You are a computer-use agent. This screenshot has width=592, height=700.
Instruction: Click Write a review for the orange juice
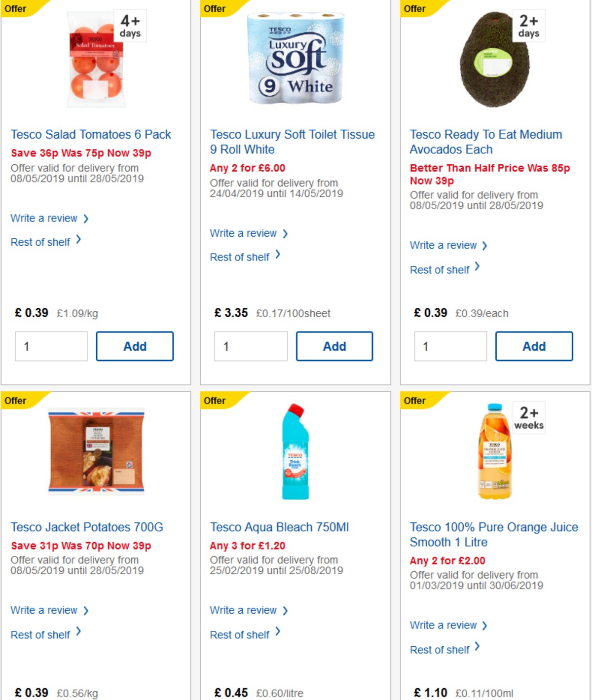coord(443,625)
